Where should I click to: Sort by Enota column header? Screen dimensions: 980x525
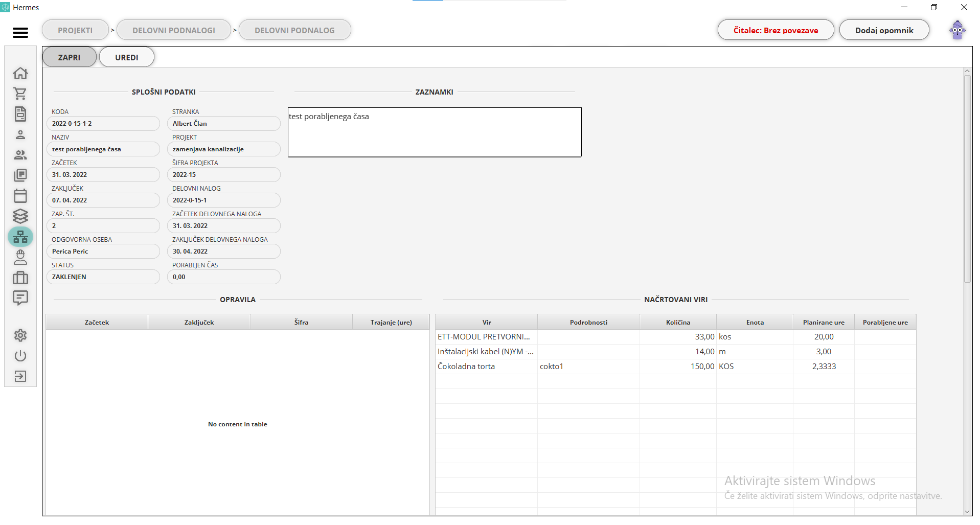pos(755,323)
